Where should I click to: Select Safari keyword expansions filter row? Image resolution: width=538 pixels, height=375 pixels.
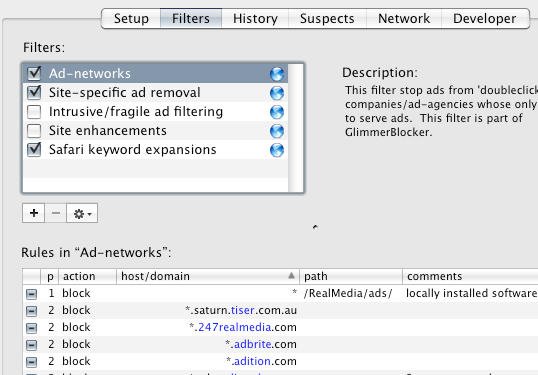[x=156, y=150]
